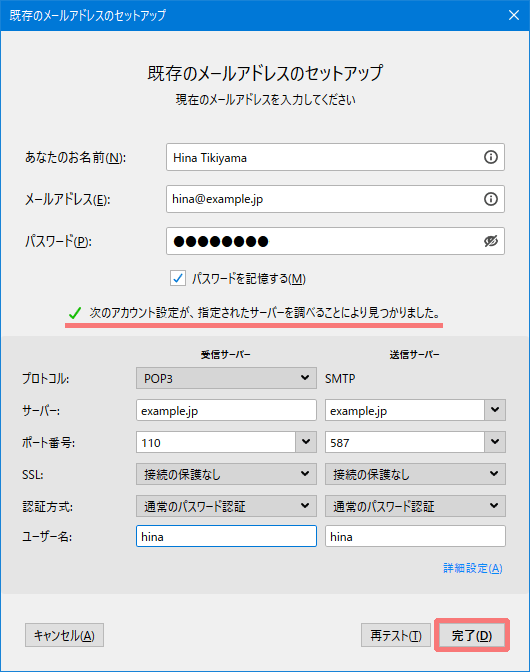This screenshot has width=530, height=672.
Task: Open the incoming port 110 dropdown arrow
Action: click(x=306, y=442)
